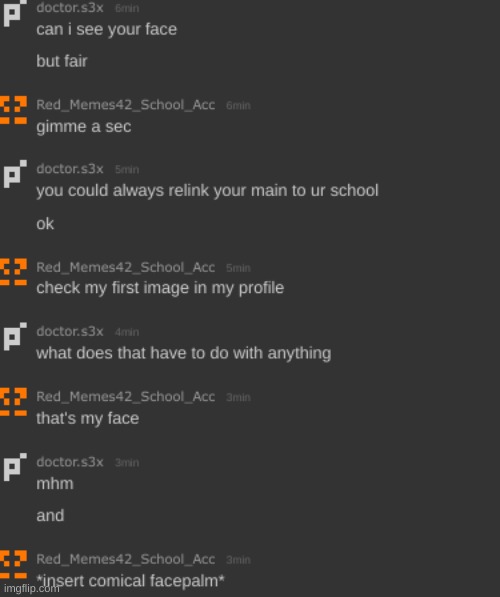Open Red_Memes42_School_Acc username above 'that's my face'

point(126,397)
